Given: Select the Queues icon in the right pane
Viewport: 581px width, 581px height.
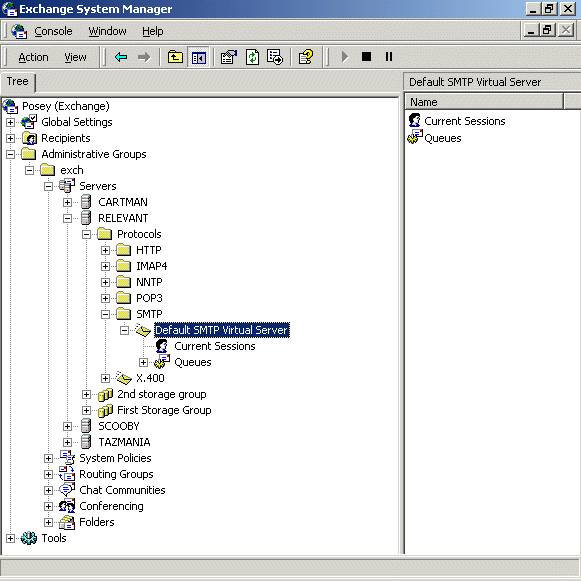Looking at the screenshot, I should 415,137.
